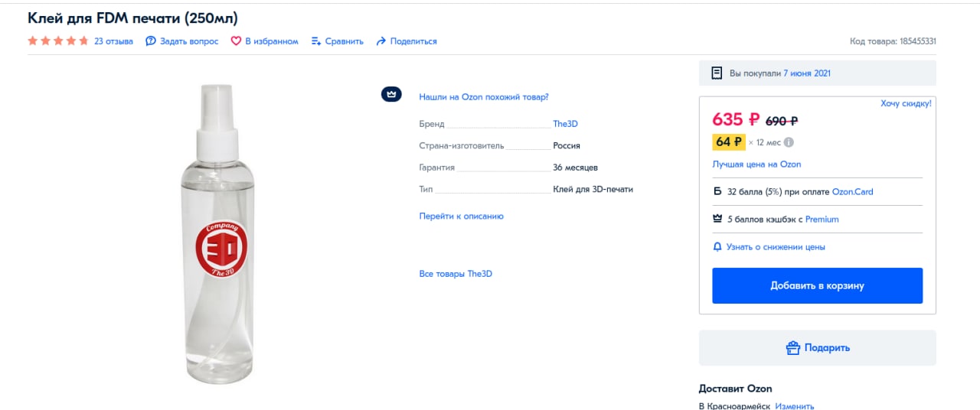
Task: Click the Хочу скидку! link
Action: 906,103
